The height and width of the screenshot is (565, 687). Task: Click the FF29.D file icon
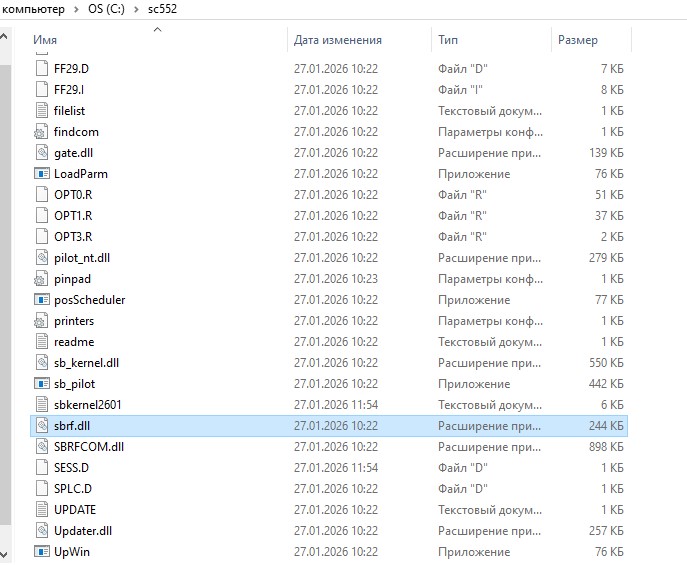pos(41,69)
